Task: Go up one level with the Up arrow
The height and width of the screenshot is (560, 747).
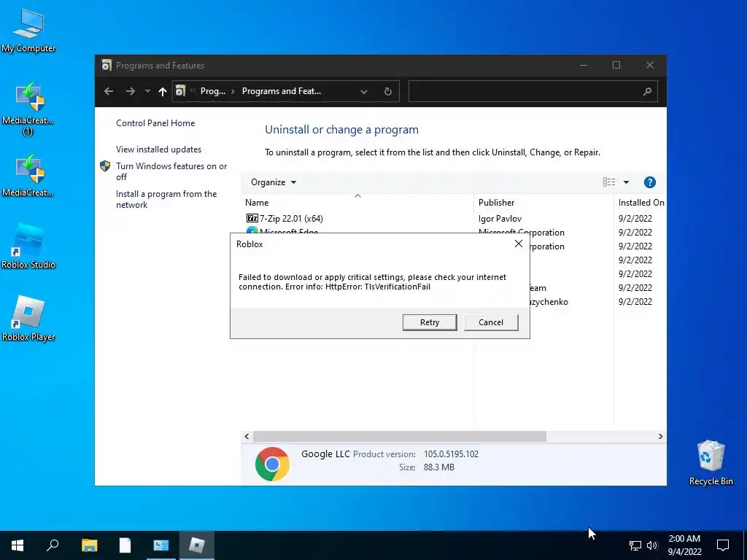Action: [163, 91]
